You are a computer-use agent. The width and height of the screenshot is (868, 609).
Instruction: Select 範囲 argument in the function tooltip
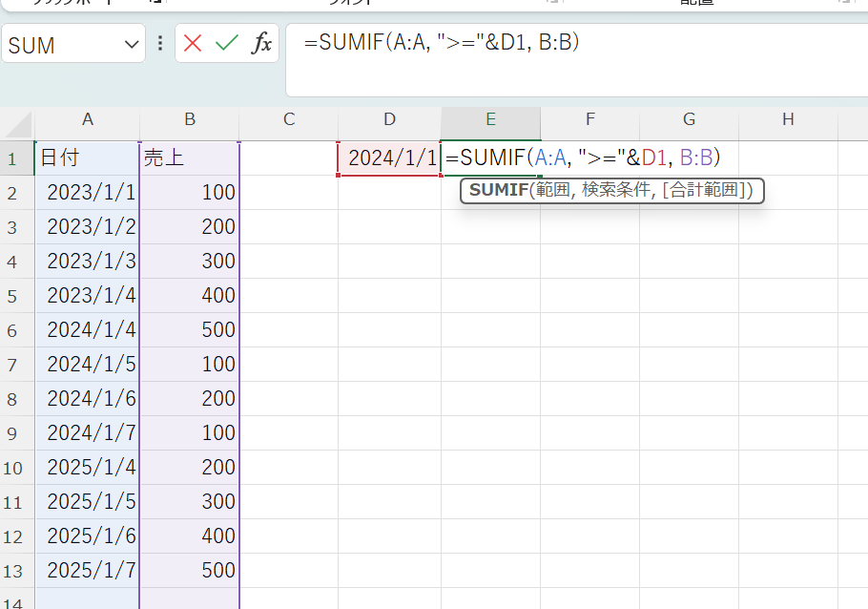[551, 190]
